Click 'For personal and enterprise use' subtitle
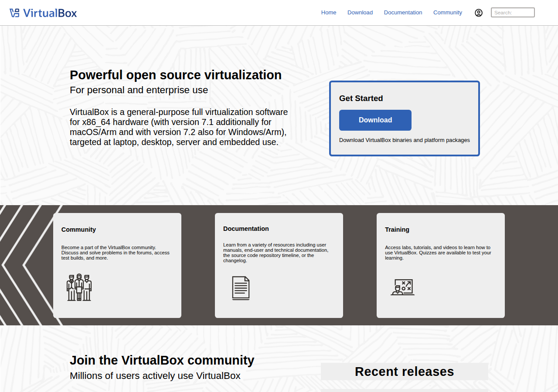 [x=139, y=90]
